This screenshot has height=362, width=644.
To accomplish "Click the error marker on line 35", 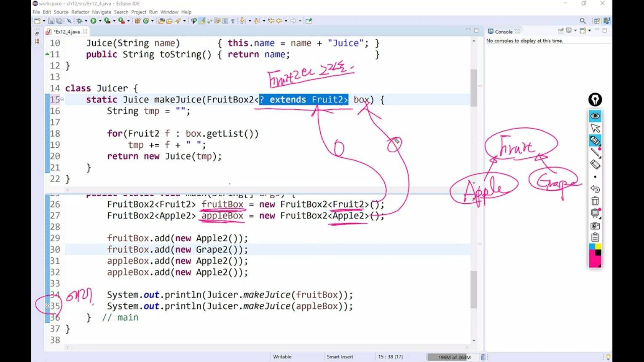I will [x=47, y=306].
